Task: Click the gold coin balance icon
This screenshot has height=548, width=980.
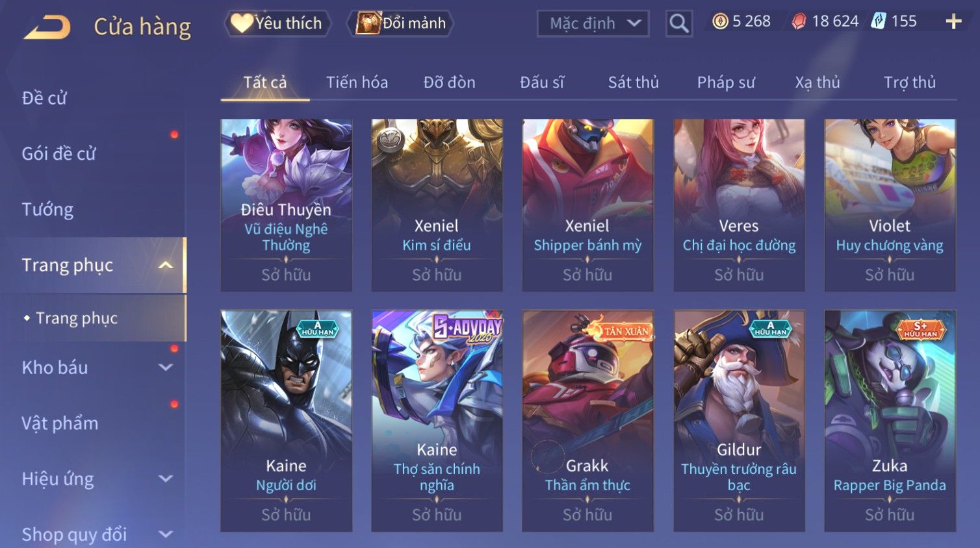Action: [x=720, y=21]
